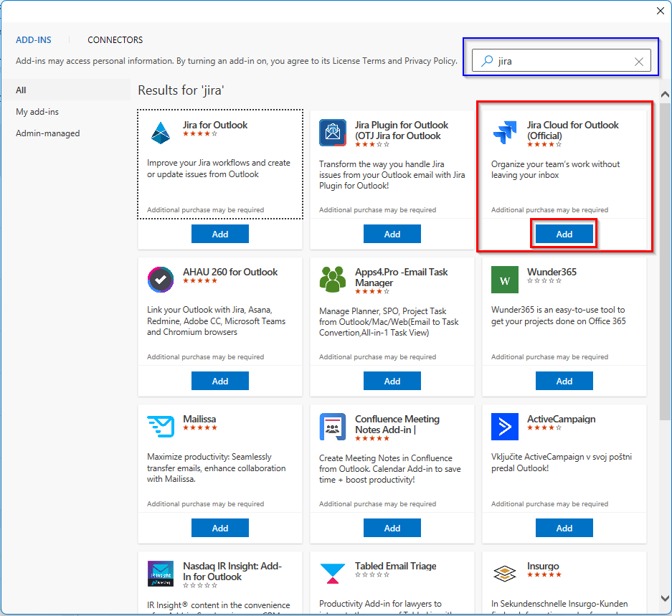Click the Apps4.Pro green people icon
The image size is (672, 616).
click(x=333, y=280)
